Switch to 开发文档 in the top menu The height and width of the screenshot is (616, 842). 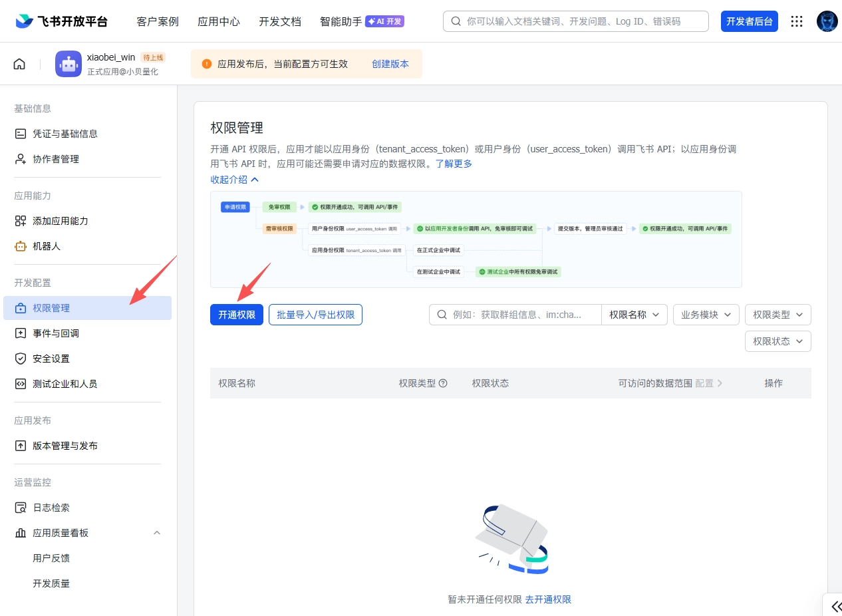coord(279,21)
